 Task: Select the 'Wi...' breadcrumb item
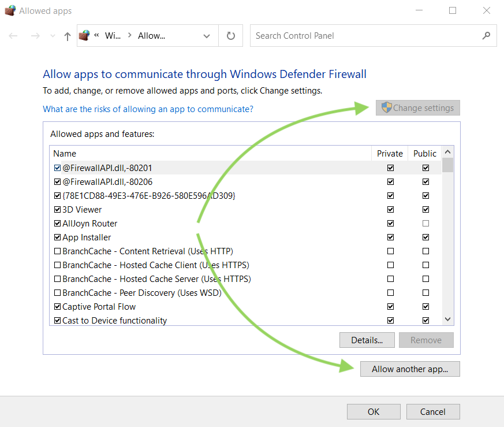[x=113, y=36]
